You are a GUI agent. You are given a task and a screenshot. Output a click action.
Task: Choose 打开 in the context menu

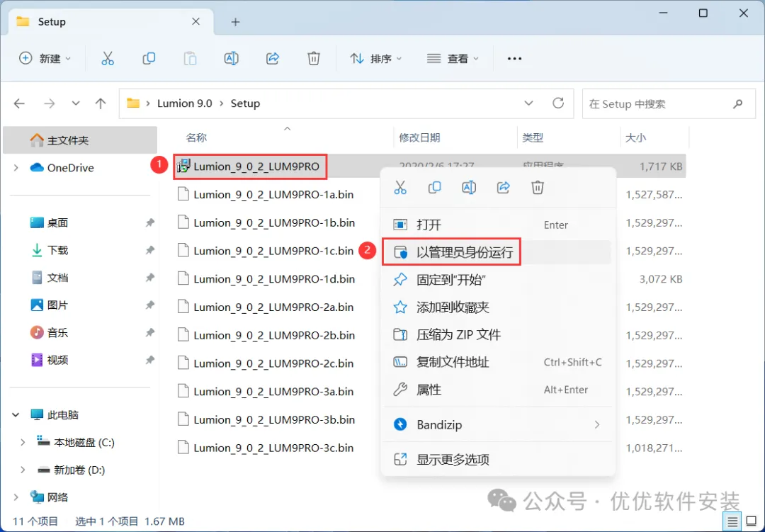click(498, 225)
